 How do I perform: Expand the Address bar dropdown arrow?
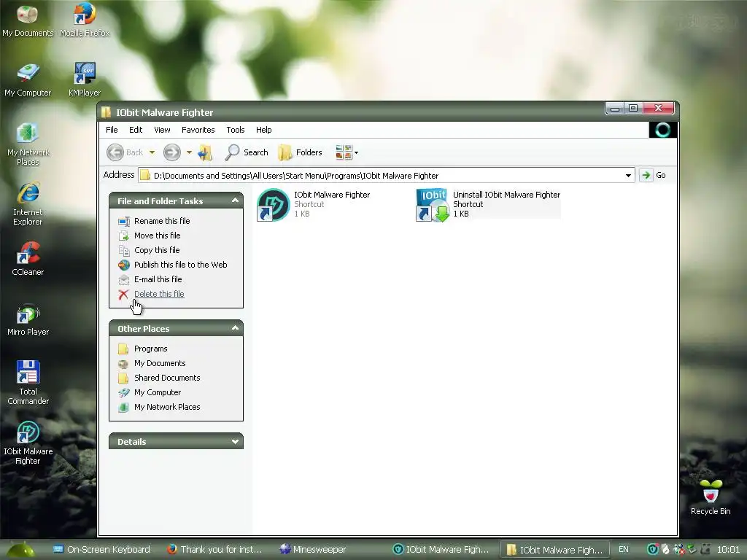[x=628, y=175]
